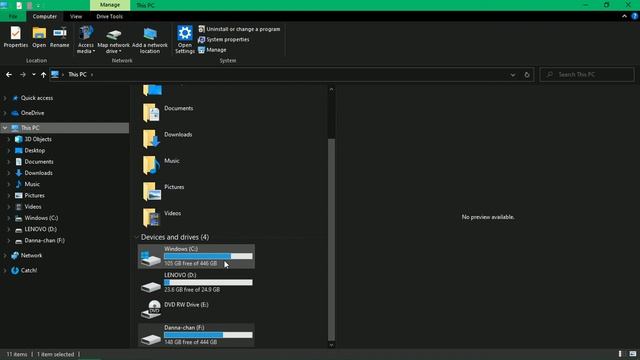Open System properties from the ribbon

pos(224,39)
